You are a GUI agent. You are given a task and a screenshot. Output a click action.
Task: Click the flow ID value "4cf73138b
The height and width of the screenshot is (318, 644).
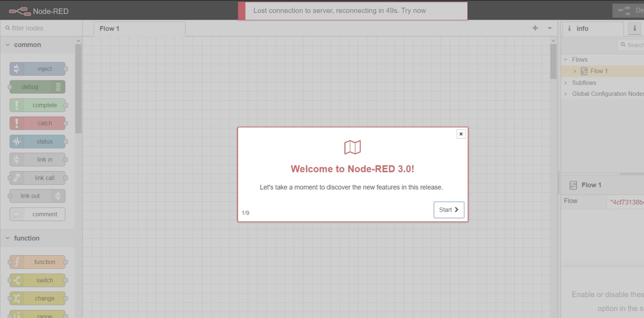click(x=627, y=202)
